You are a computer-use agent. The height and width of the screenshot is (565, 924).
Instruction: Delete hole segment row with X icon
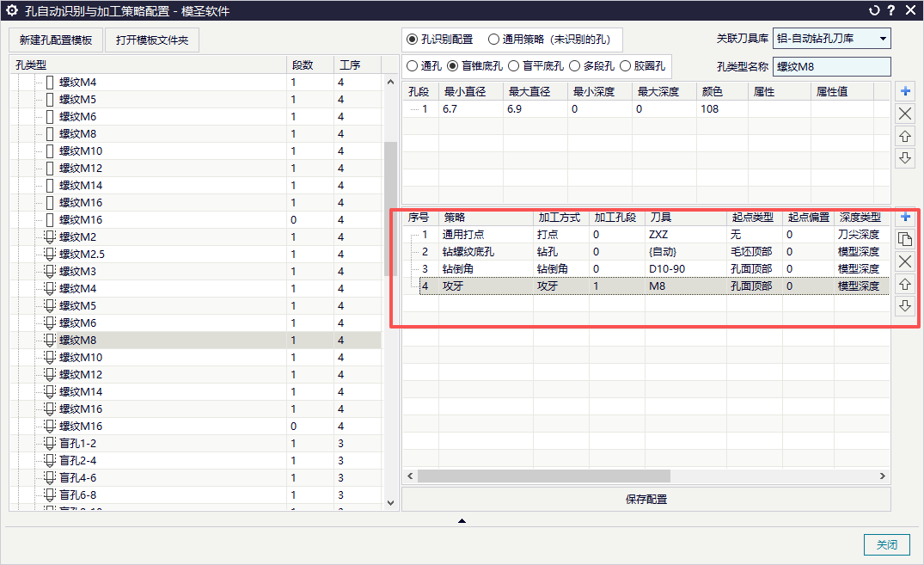point(905,114)
